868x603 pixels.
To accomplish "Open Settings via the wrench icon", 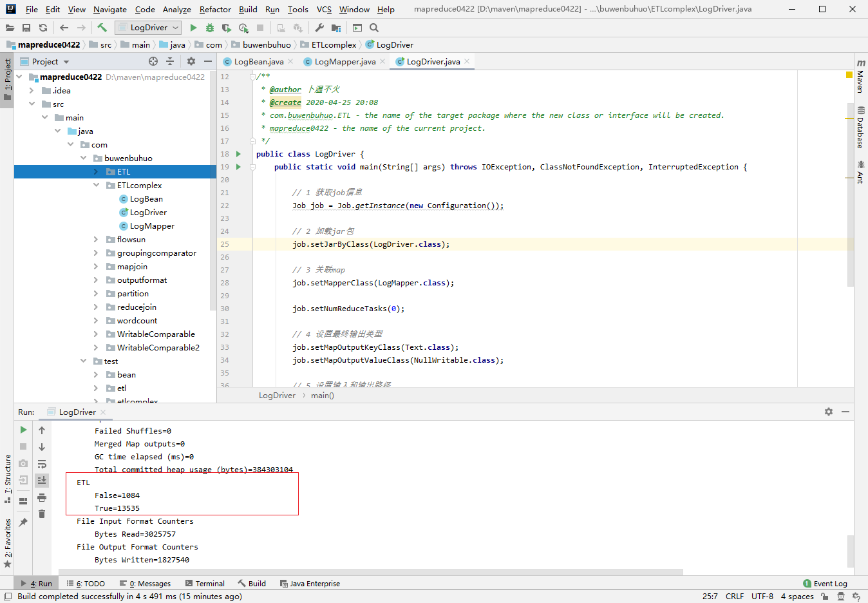I will [x=319, y=28].
